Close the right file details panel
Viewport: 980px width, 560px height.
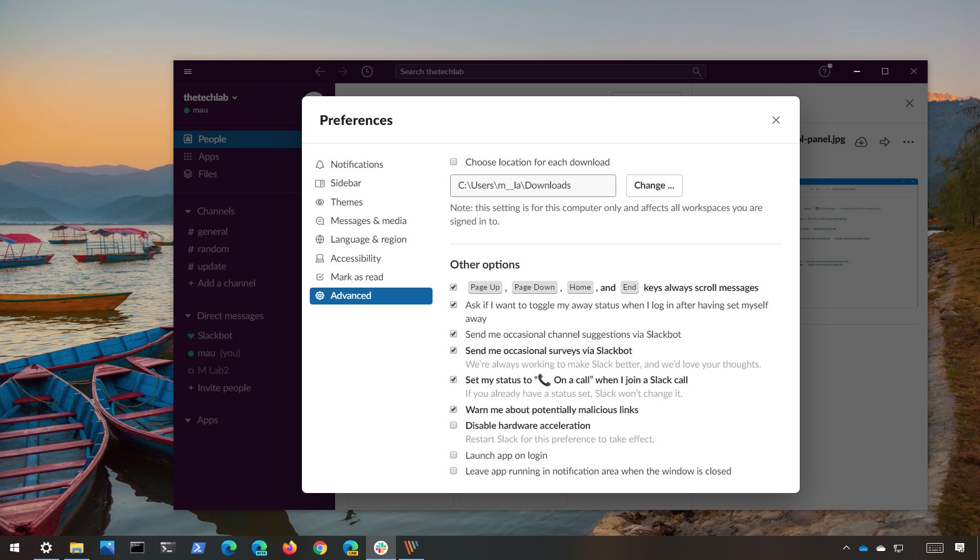pyautogui.click(x=910, y=103)
